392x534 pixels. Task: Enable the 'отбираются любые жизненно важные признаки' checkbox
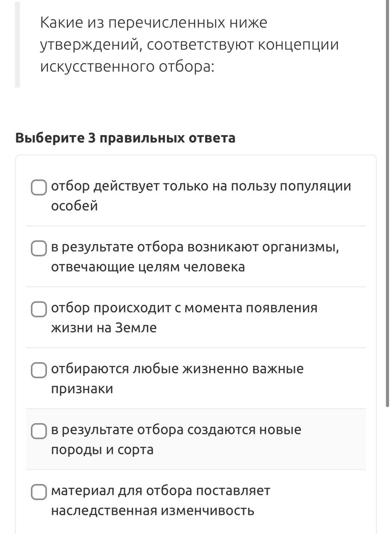click(x=39, y=370)
